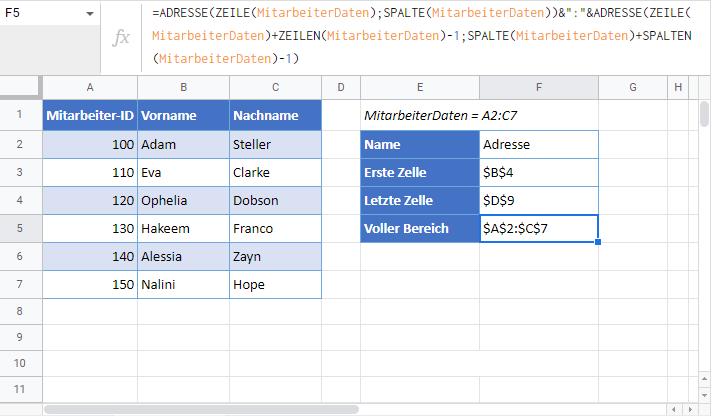Select column H header
711x416 pixels.
point(678,88)
